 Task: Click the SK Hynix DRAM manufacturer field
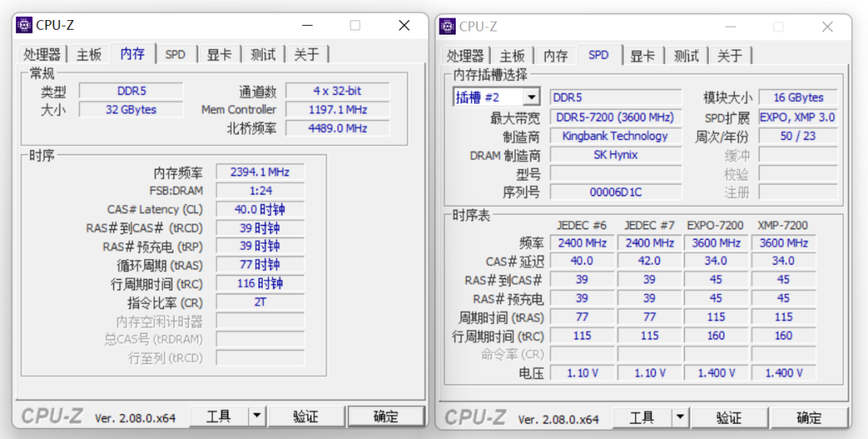[616, 155]
